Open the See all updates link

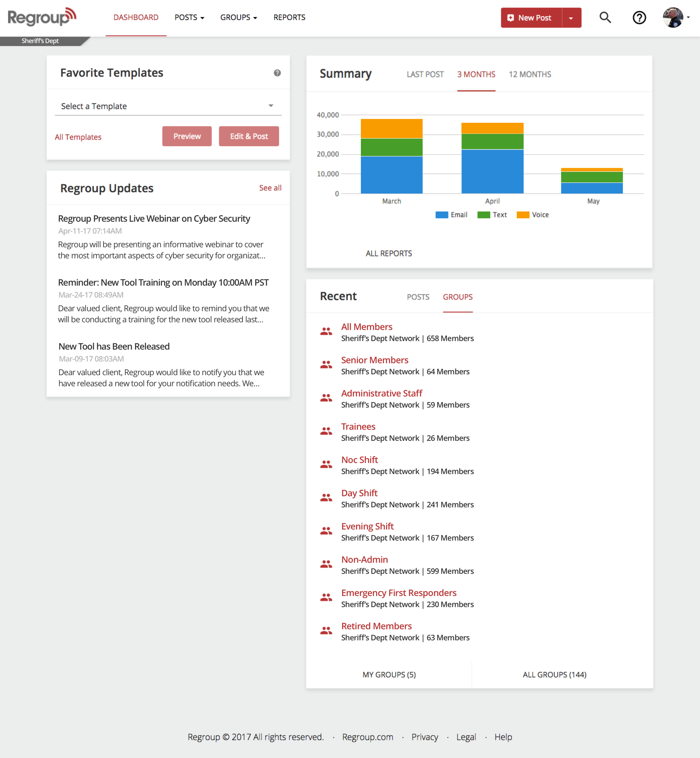(x=270, y=188)
